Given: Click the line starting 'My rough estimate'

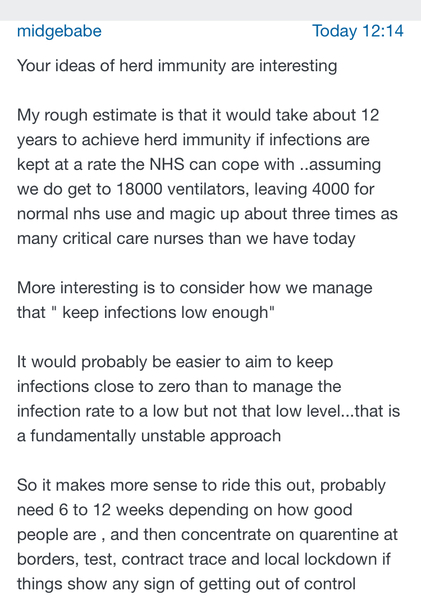Looking at the screenshot, I should pos(198,115).
